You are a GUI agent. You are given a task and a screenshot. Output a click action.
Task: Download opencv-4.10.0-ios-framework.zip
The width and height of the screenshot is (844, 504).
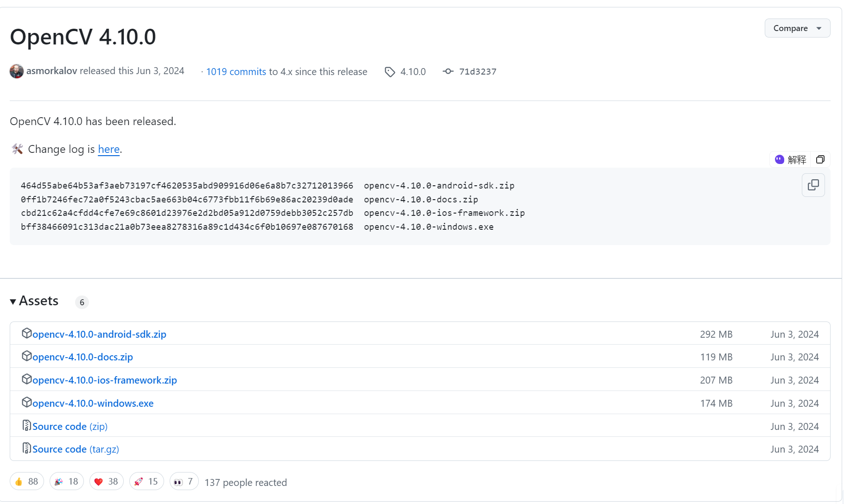point(105,380)
